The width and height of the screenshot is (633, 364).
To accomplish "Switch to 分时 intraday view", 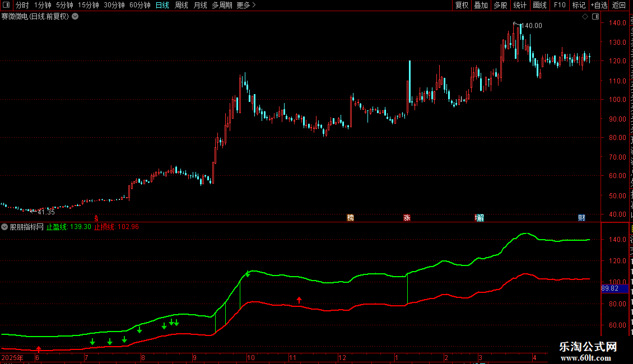I will 22,5.
